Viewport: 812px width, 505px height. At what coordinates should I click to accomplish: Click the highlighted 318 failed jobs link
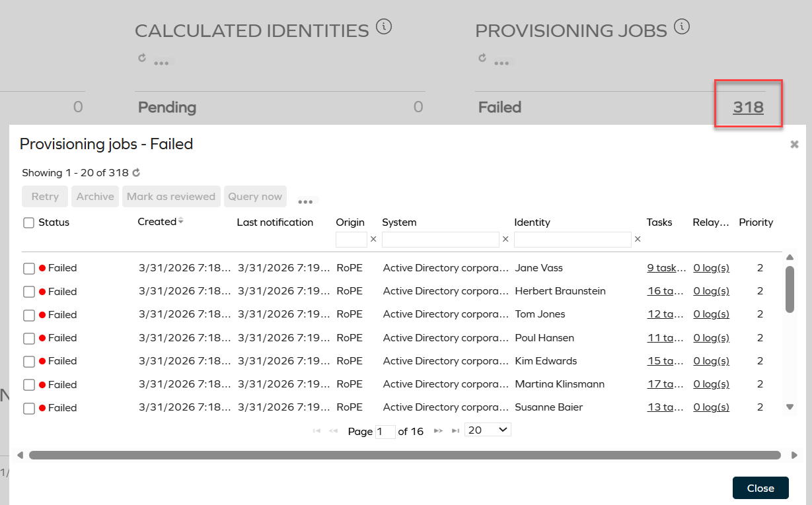(747, 107)
